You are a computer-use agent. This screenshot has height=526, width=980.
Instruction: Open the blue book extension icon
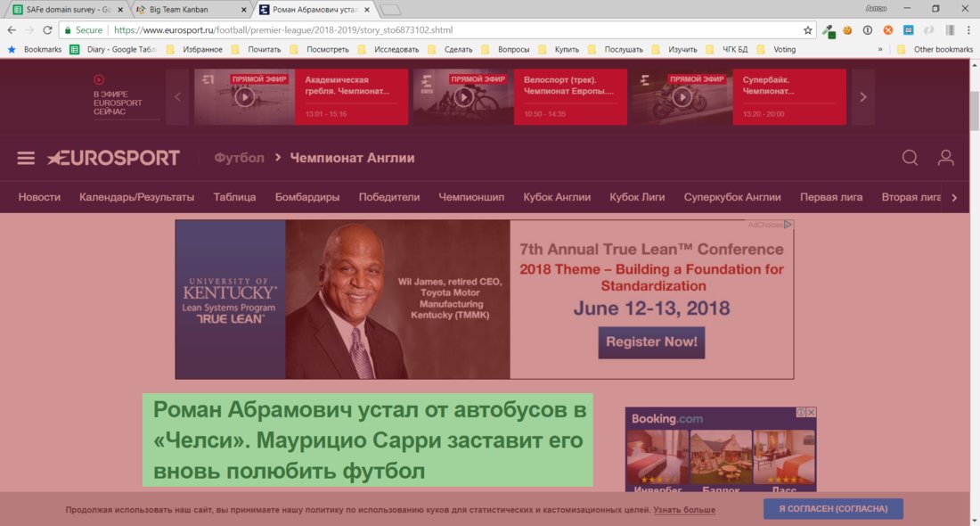click(908, 30)
